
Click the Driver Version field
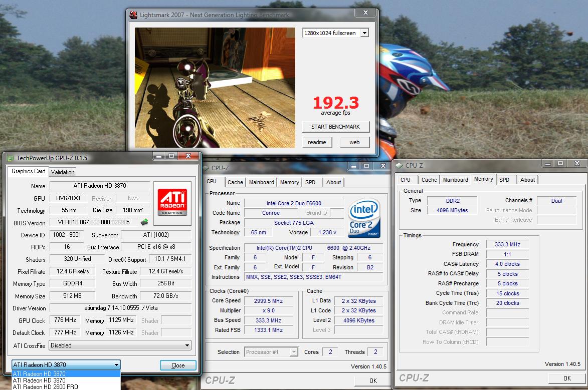tap(121, 308)
